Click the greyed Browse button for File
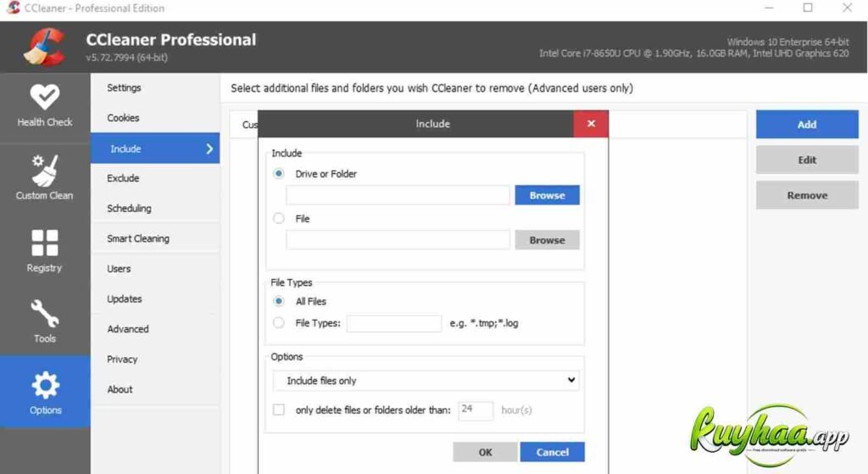The width and height of the screenshot is (868, 474). click(x=547, y=240)
